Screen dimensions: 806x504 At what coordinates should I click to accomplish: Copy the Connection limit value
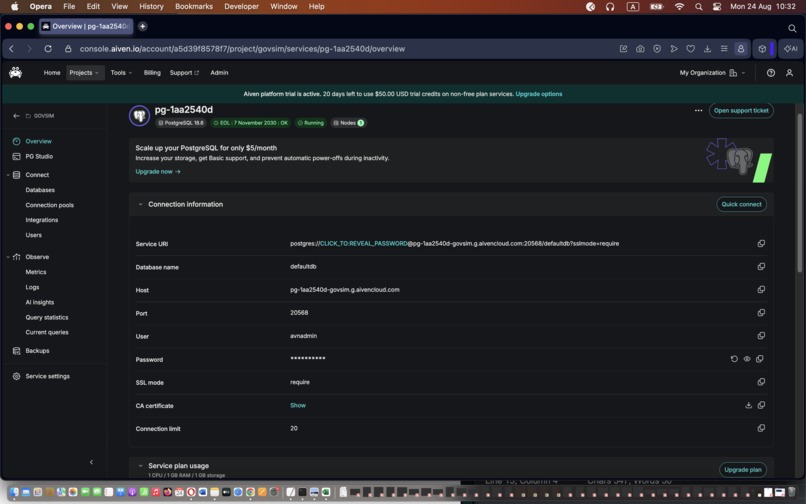click(x=761, y=428)
